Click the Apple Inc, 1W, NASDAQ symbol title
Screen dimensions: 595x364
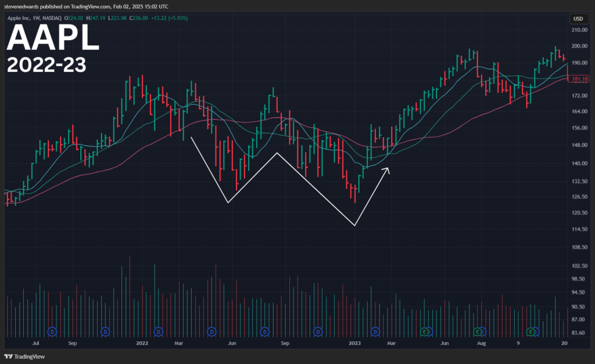[34, 18]
